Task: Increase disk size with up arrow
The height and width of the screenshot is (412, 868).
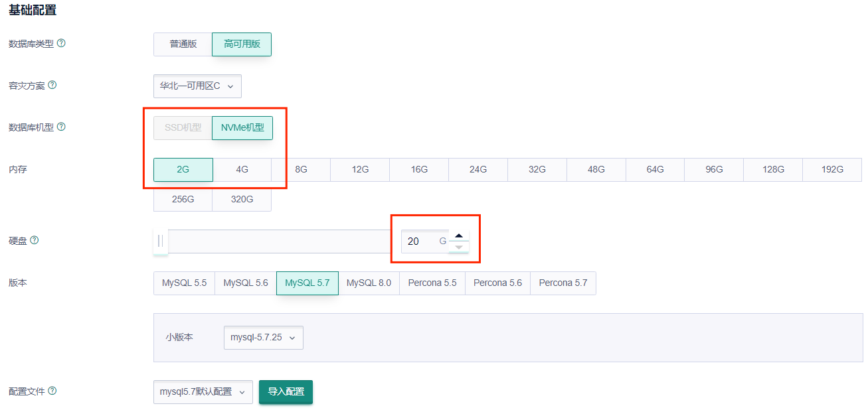Action: pos(458,236)
